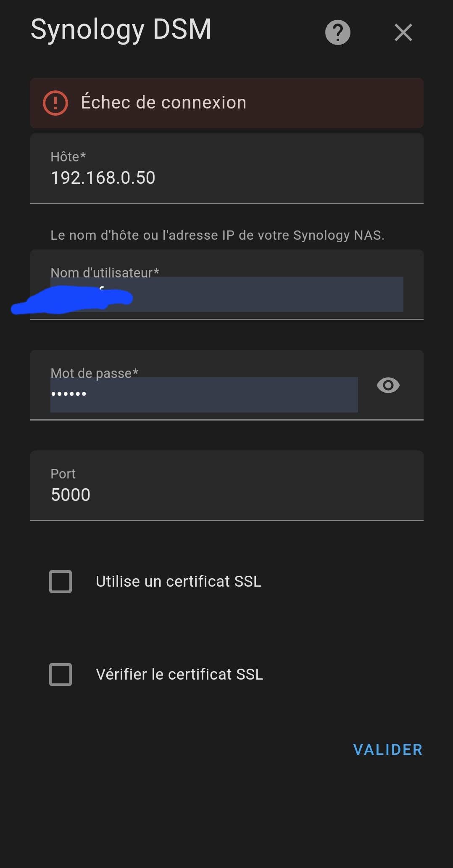Click the host IP value 192.168.0.50
This screenshot has width=453, height=868.
coord(103,178)
